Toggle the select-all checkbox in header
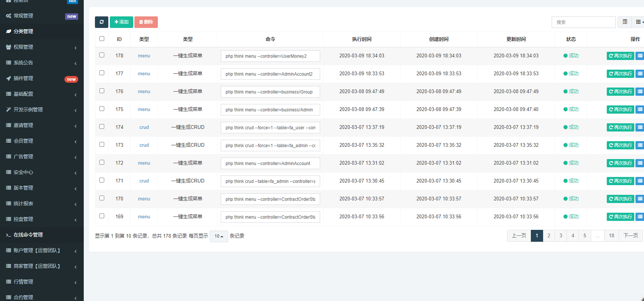This screenshot has width=644, height=301. [x=102, y=39]
